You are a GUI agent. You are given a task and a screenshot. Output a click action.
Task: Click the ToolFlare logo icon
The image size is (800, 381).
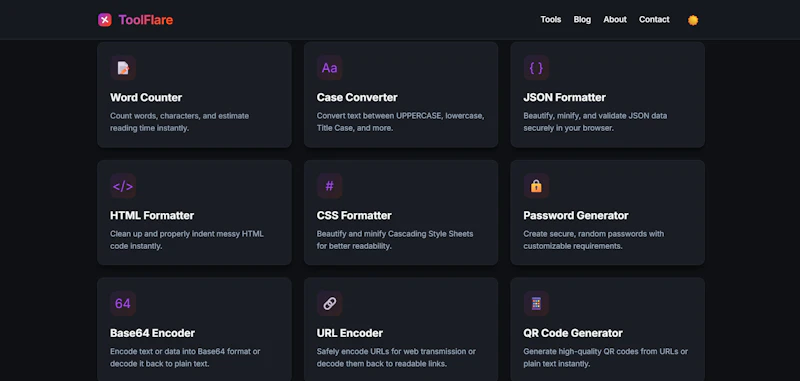(x=105, y=20)
